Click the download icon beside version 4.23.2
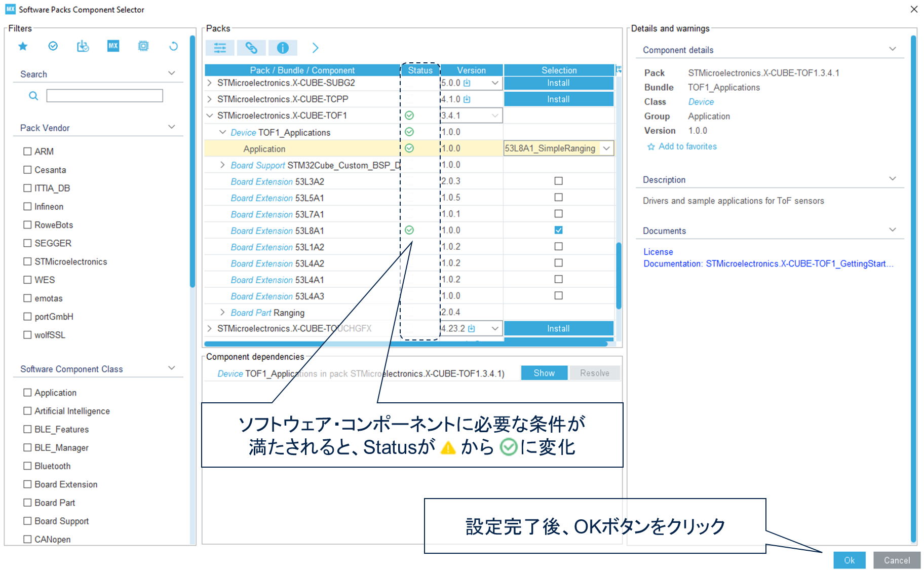Screen dimensions: 924x570 (x=472, y=328)
